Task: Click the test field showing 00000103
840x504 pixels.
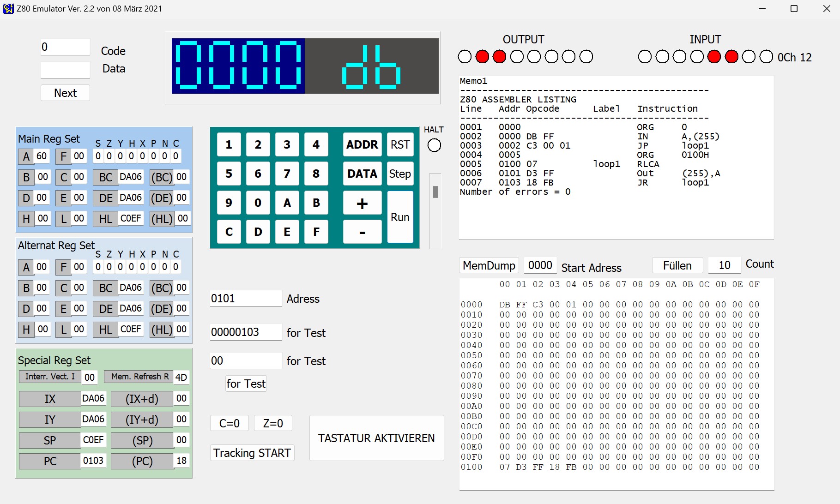Action: click(246, 332)
